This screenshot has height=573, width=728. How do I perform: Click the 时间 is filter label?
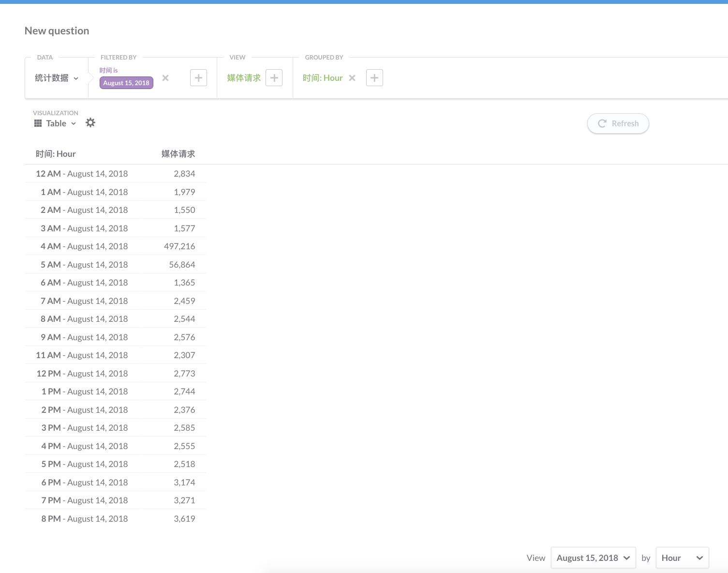point(108,70)
